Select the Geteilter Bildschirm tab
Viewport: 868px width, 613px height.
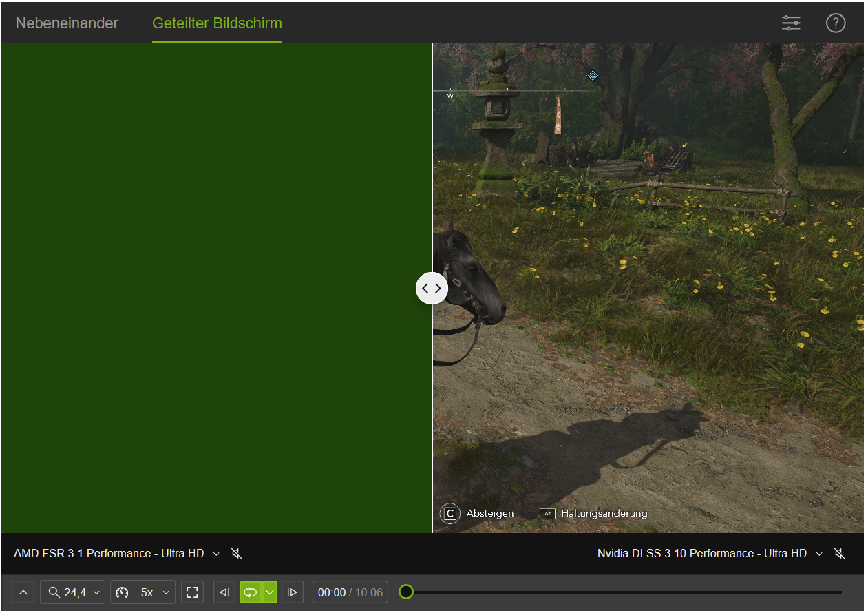pos(217,23)
